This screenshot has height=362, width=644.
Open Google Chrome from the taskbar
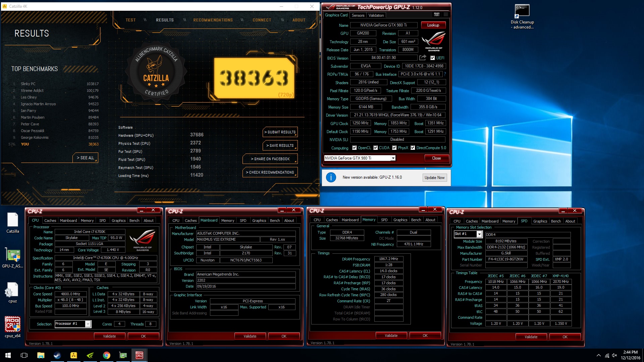coord(106,355)
